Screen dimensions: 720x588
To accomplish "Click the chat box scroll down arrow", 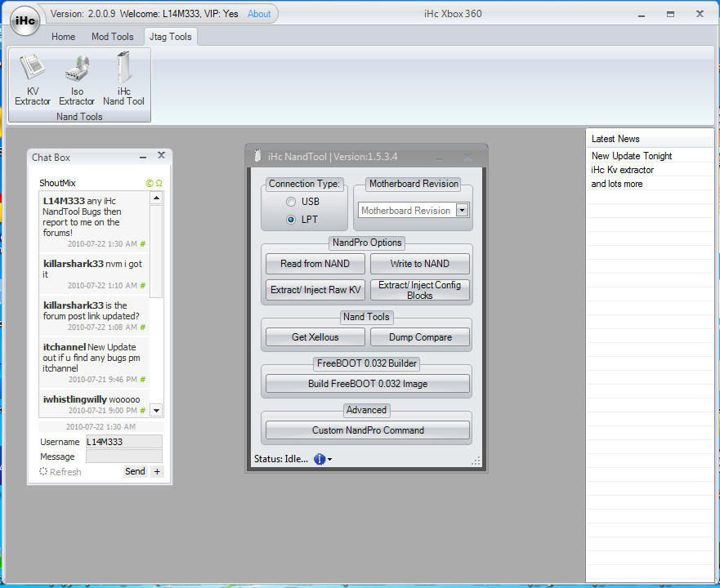I will tap(156, 410).
